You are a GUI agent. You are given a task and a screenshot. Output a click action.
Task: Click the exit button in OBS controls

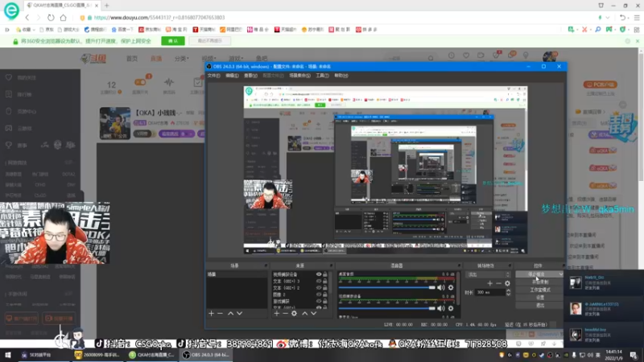[539, 306]
